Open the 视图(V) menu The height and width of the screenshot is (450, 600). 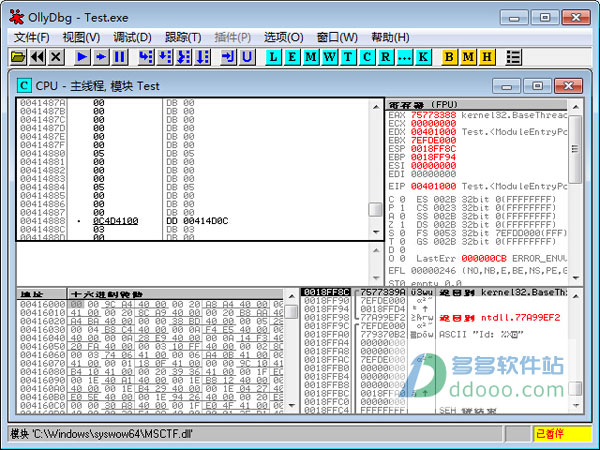[82, 38]
